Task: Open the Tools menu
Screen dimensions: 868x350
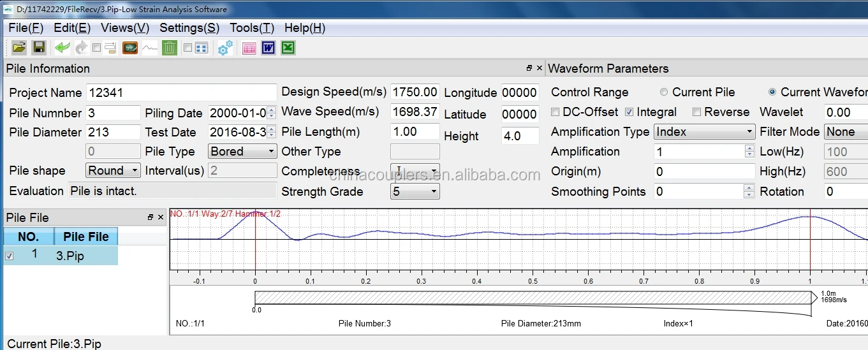Action: click(251, 28)
